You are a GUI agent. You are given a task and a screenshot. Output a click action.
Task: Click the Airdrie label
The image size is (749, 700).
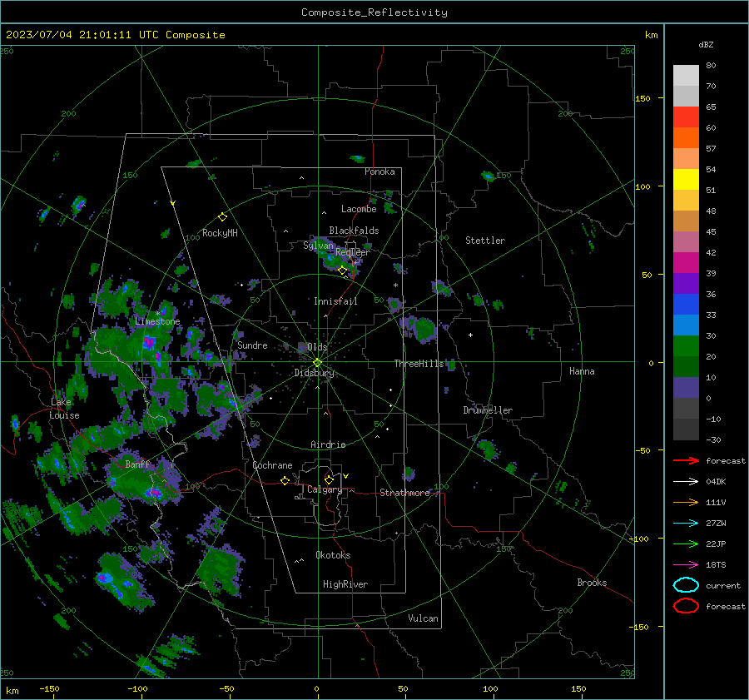tap(328, 444)
